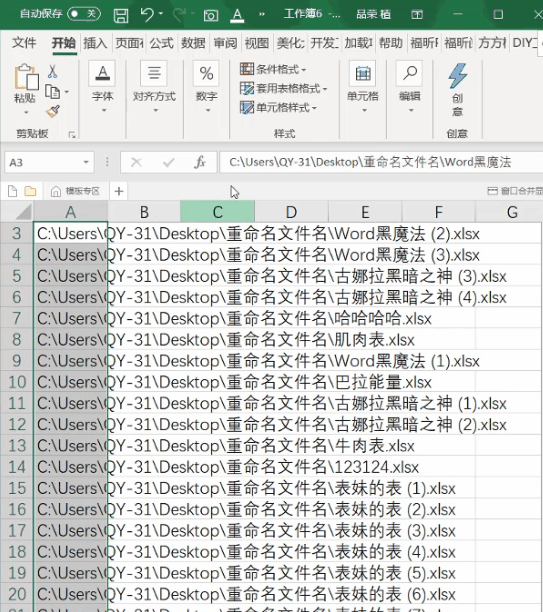This screenshot has height=612, width=543.
Task: Click cell with Word黑魔法 (1).xlsx path
Action: (70, 361)
